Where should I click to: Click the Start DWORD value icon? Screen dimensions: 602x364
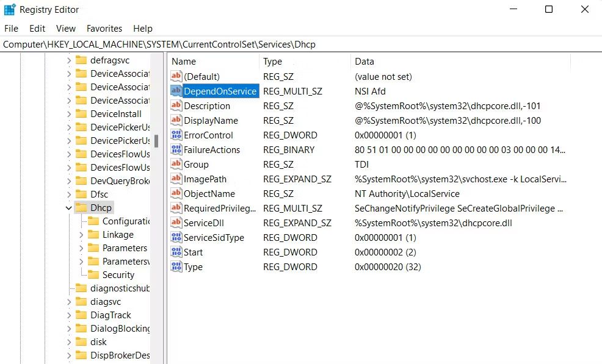click(x=176, y=252)
